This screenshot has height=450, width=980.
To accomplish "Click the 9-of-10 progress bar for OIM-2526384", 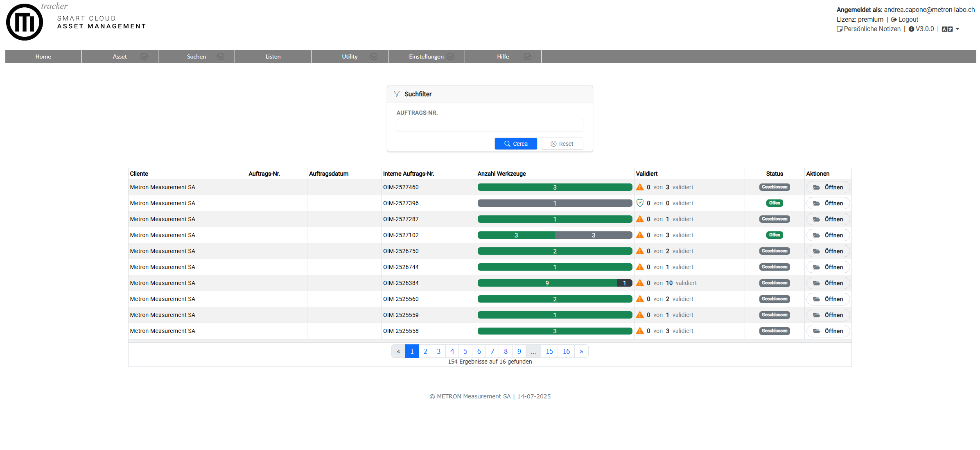I will (x=555, y=283).
